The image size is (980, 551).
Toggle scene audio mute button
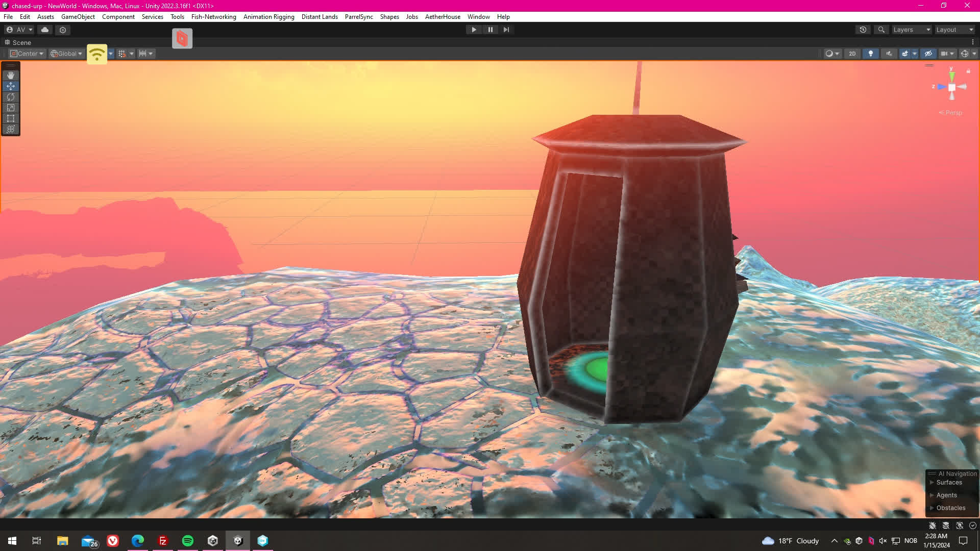[x=889, y=54]
